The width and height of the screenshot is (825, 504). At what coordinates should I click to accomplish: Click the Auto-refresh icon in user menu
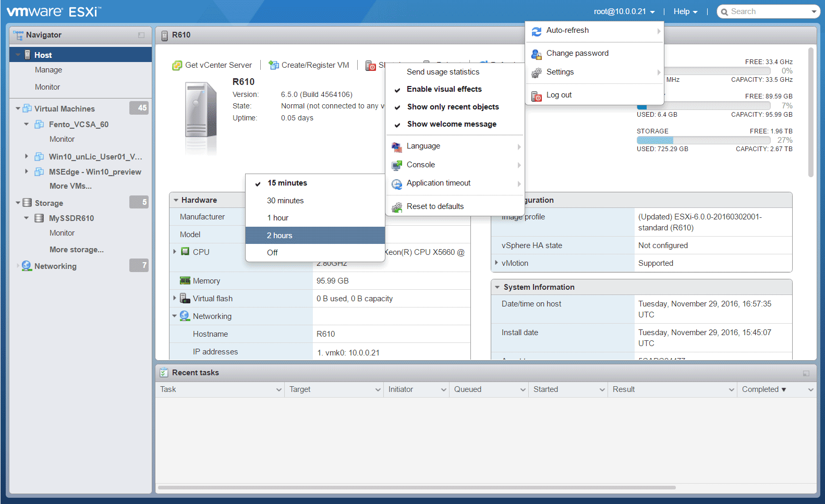pos(537,31)
